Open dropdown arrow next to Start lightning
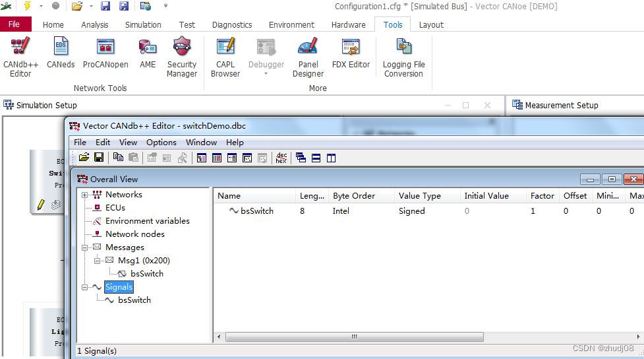644x359 pixels. click(41, 6)
